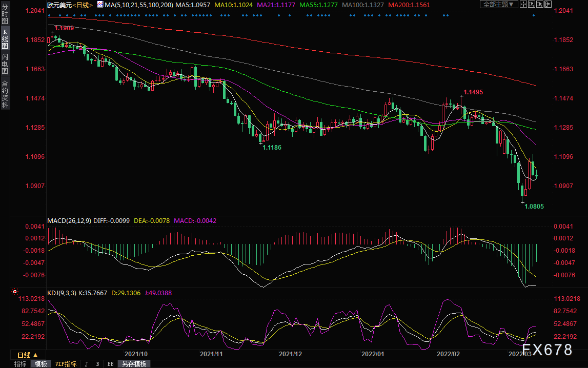Open the 合约资料 side tab
This screenshot has width=588, height=368.
point(5,94)
